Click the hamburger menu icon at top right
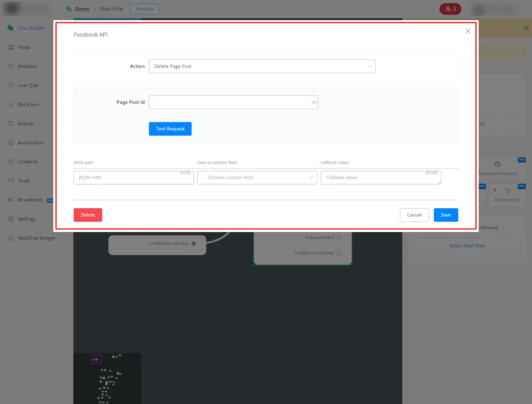Image resolution: width=532 pixels, height=404 pixels. point(526,28)
